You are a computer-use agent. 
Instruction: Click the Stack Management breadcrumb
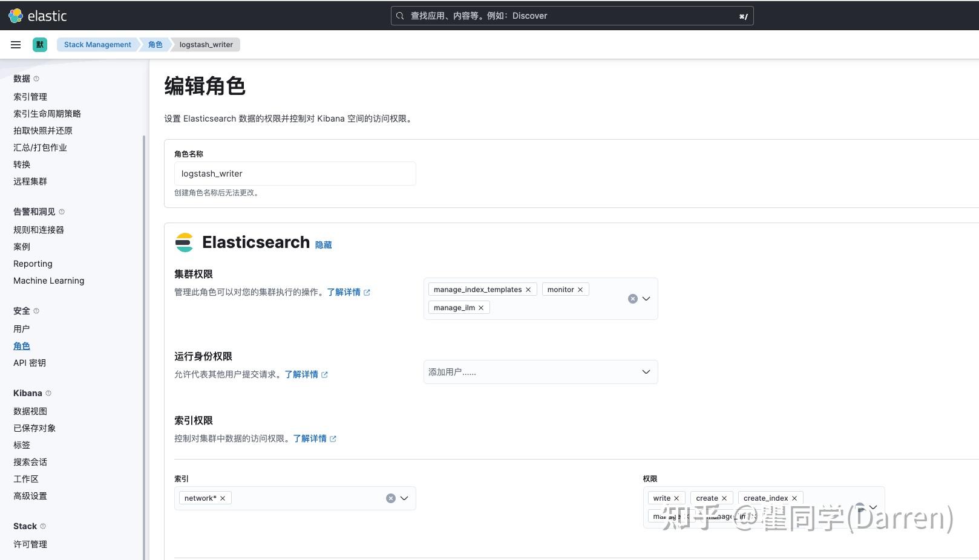pos(97,44)
